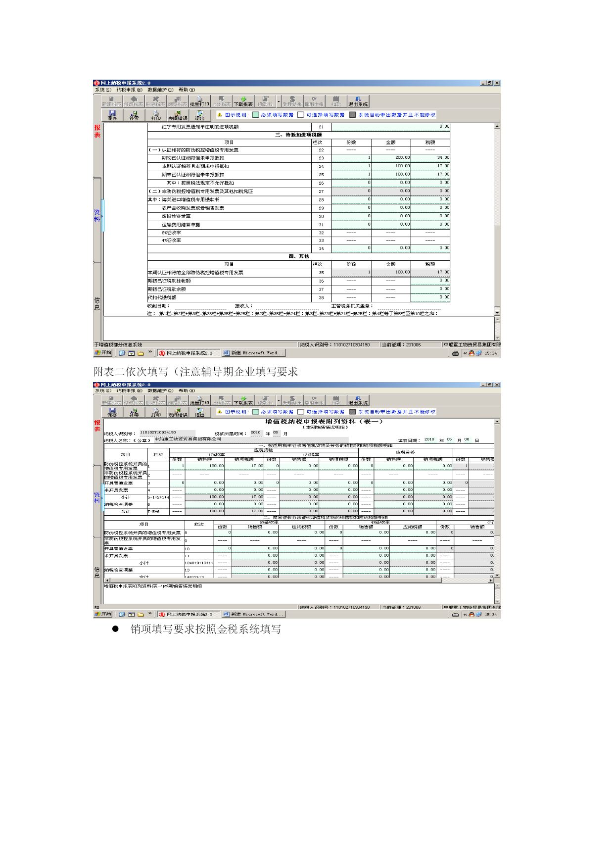Expand hidden tray icons « on upper taskbar
614x868 pixels.
[x=465, y=353]
